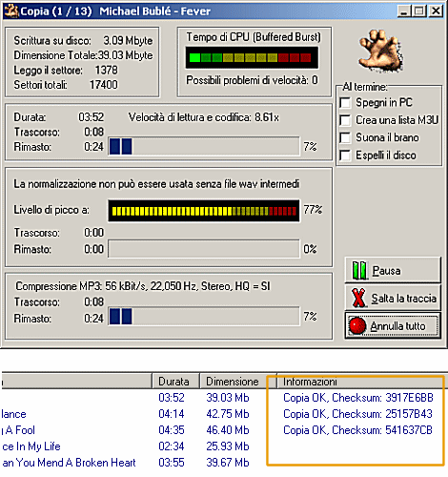448x477 pixels.
Task: Click checksum entry 3917E6BB
Action: [x=358, y=398]
